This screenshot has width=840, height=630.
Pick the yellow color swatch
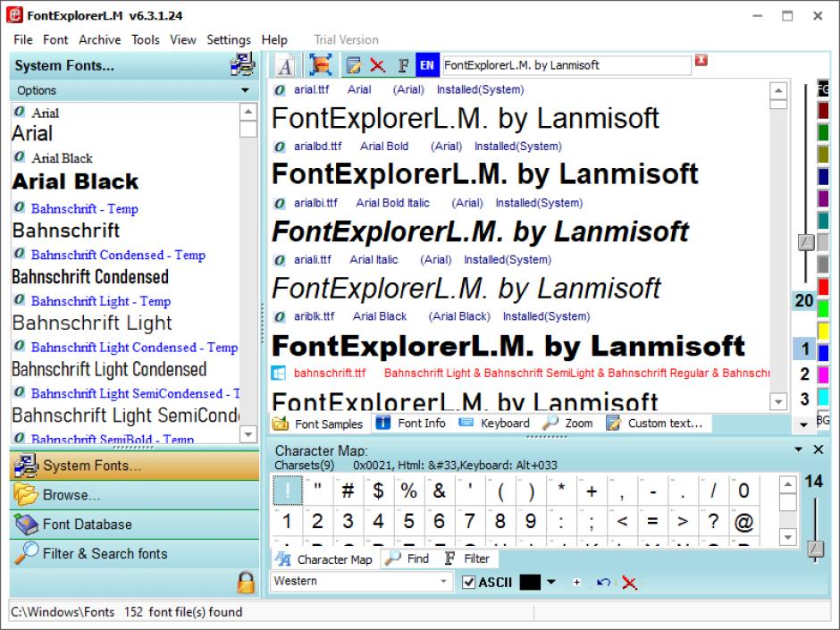point(823,331)
